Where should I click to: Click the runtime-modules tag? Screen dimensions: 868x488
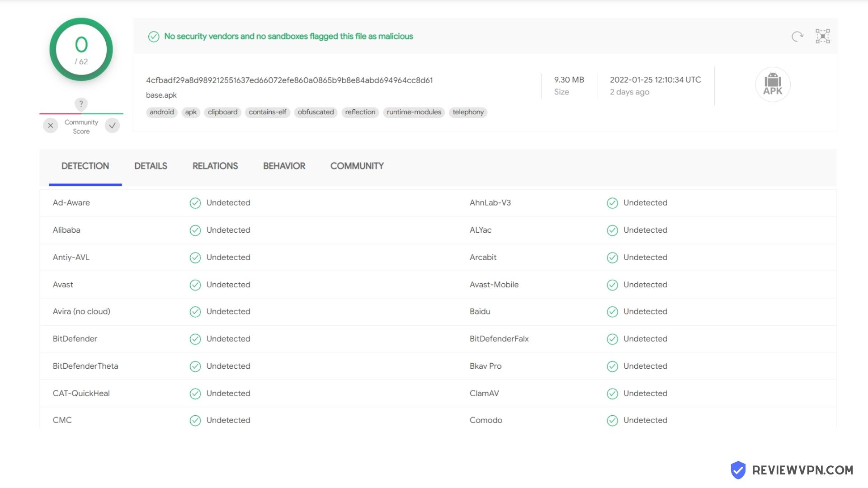[x=414, y=112]
